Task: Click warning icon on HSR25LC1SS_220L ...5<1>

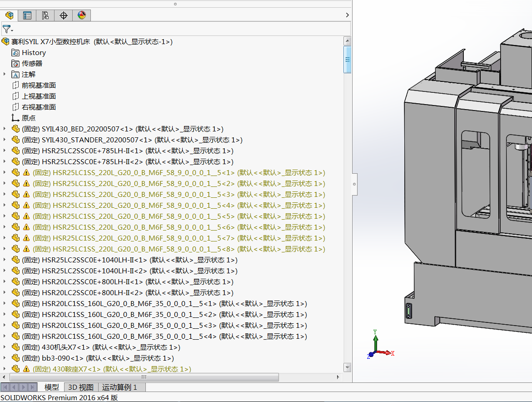Action: pos(26,172)
